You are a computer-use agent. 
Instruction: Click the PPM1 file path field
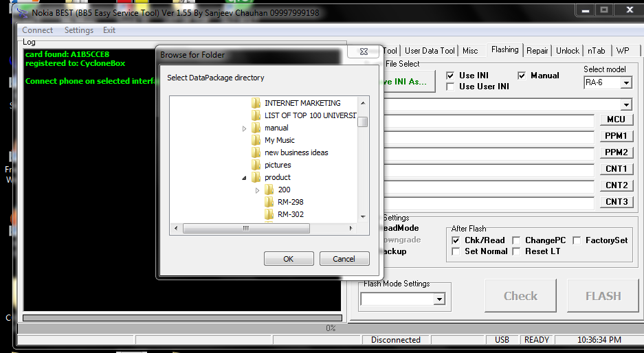489,137
